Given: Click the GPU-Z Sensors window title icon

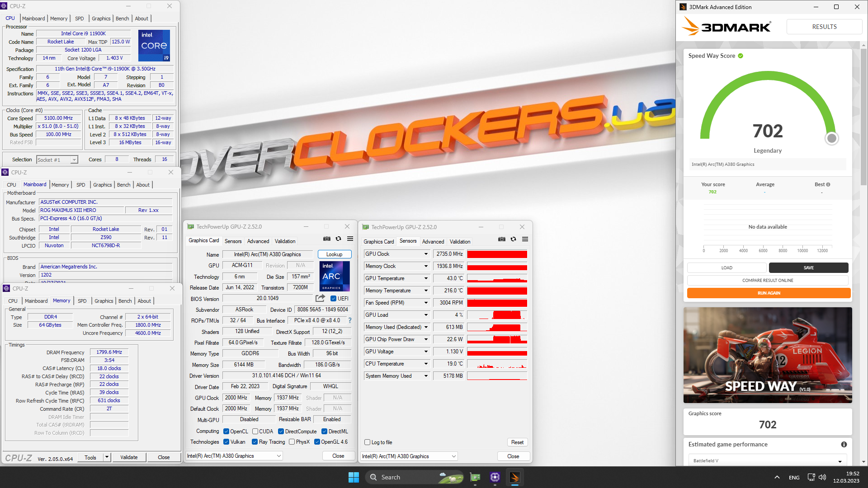Looking at the screenshot, I should tap(366, 227).
